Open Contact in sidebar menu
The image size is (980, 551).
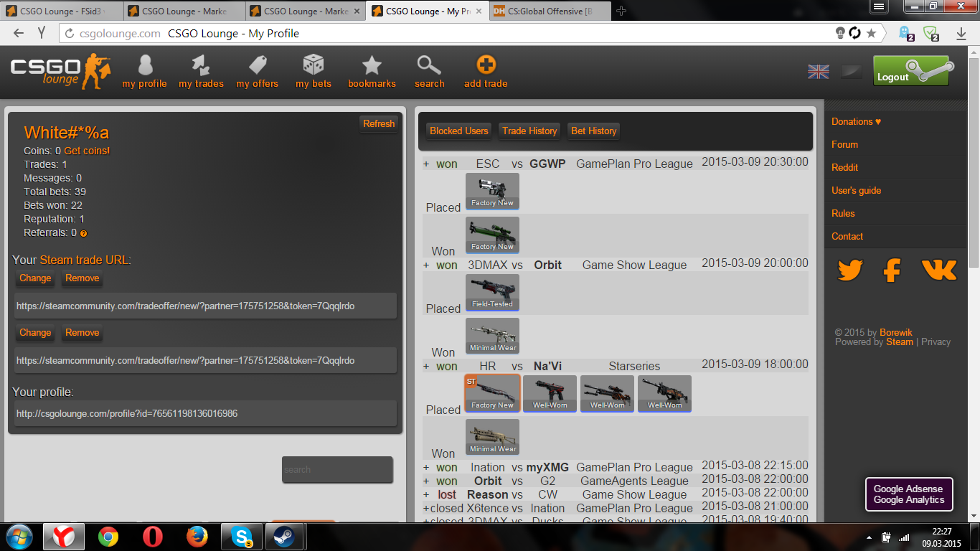[x=847, y=236]
